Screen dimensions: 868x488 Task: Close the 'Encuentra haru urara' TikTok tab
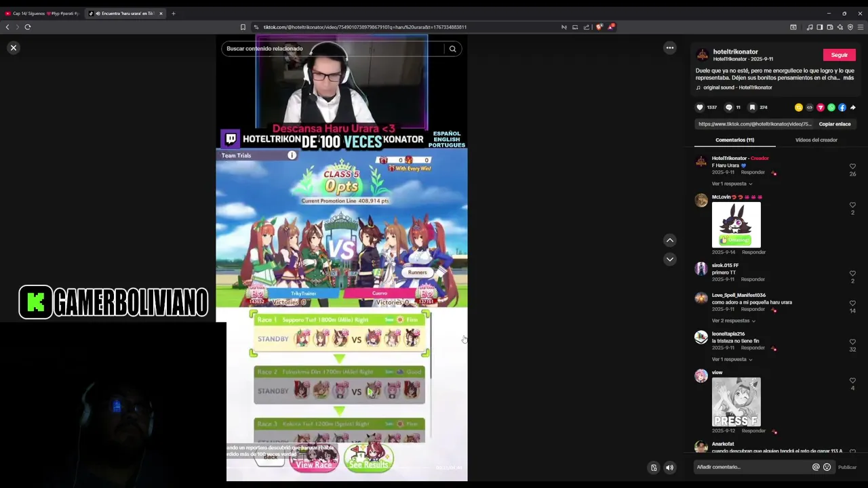point(161,14)
